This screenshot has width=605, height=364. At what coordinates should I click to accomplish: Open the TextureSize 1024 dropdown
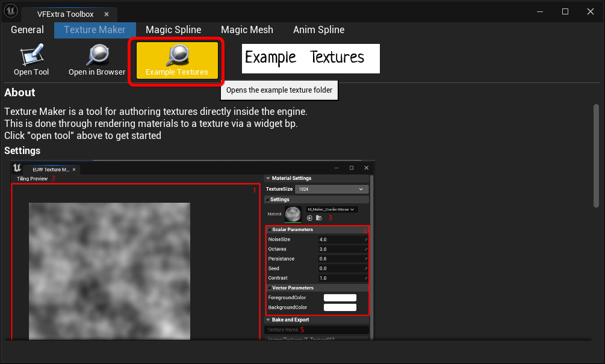332,189
